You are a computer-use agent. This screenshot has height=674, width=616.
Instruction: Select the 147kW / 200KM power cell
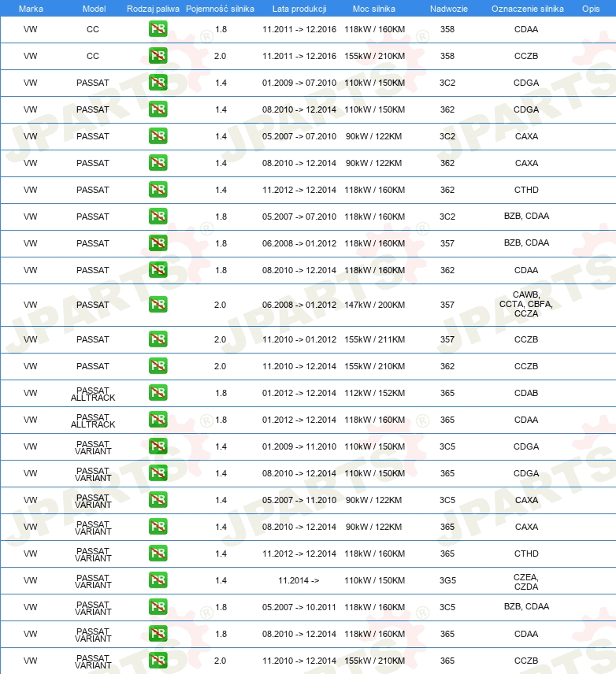coord(374,305)
